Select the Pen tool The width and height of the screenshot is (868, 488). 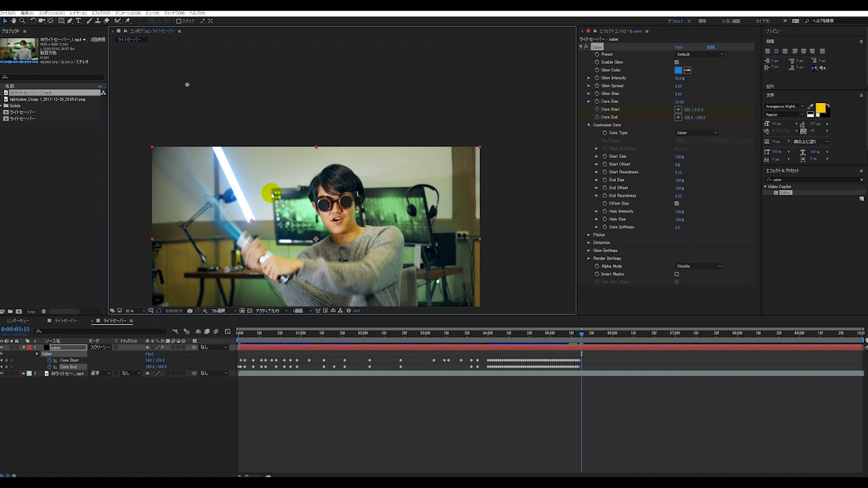coord(70,21)
